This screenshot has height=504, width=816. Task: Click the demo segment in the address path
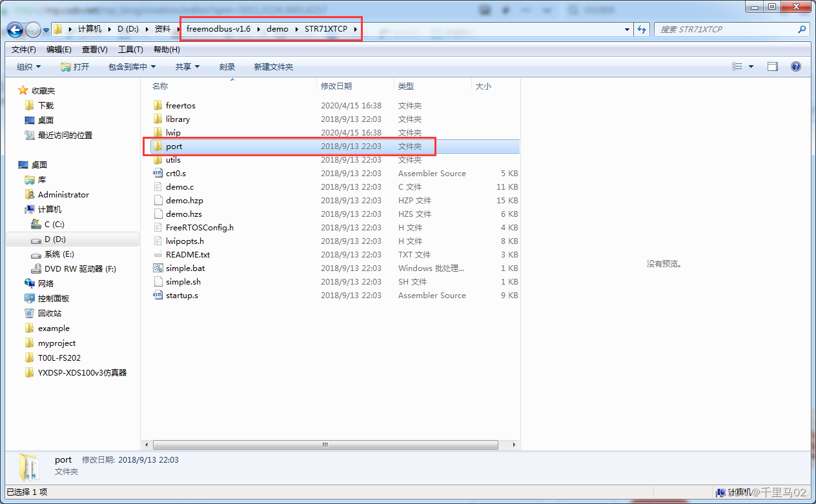click(x=278, y=29)
